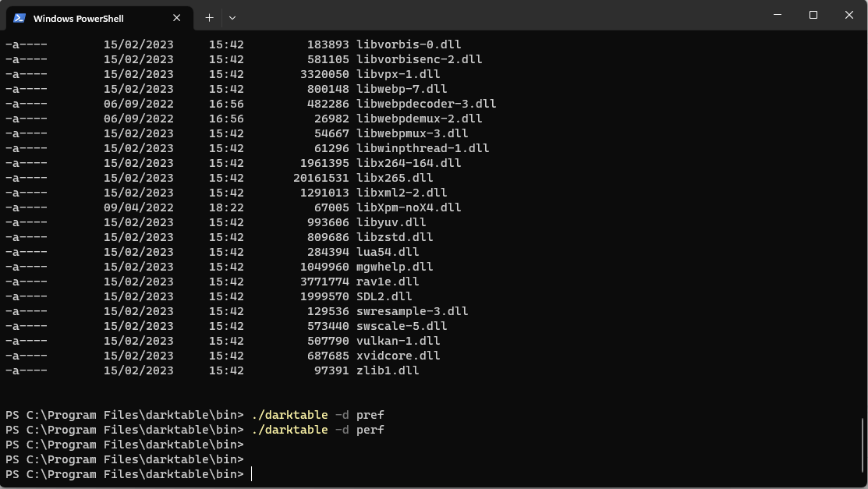The height and width of the screenshot is (489, 868).
Task: Click the libXpm-noX4.dll file name
Action: (x=409, y=207)
